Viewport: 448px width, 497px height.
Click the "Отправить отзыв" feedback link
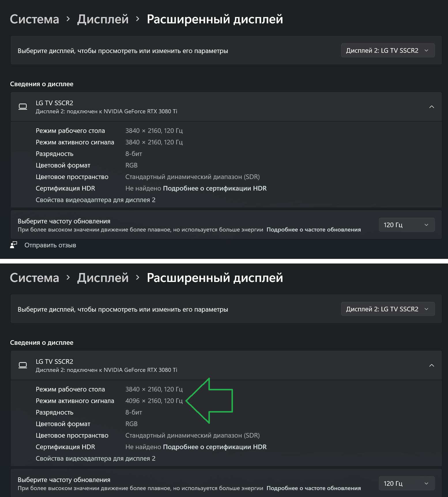coord(50,245)
